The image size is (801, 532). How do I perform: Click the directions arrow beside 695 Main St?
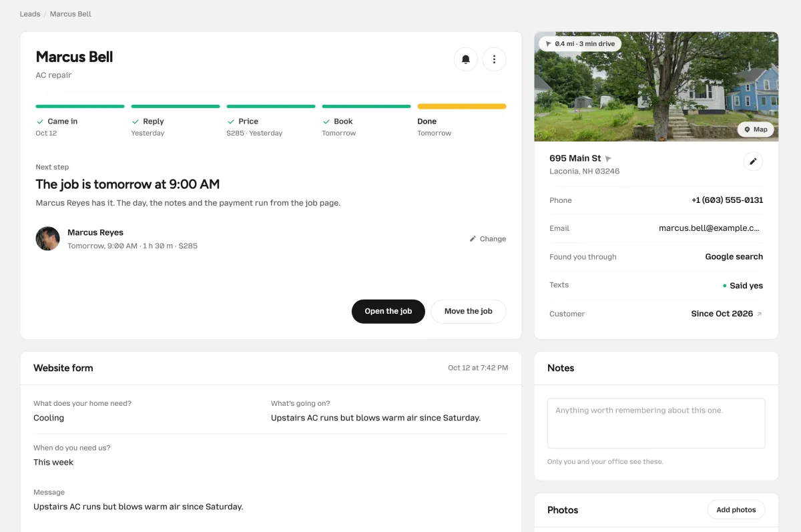click(x=608, y=159)
